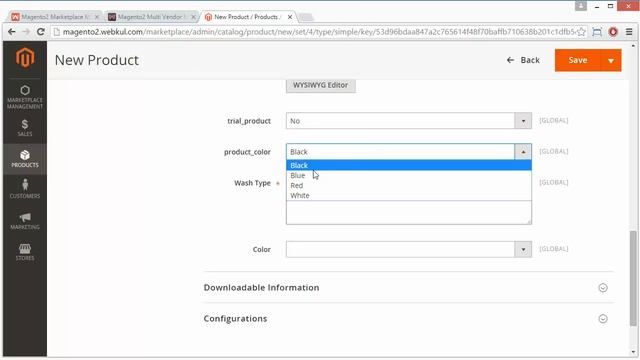Click the red browser extension icon
Screen dimensions: 640x360
613,32
